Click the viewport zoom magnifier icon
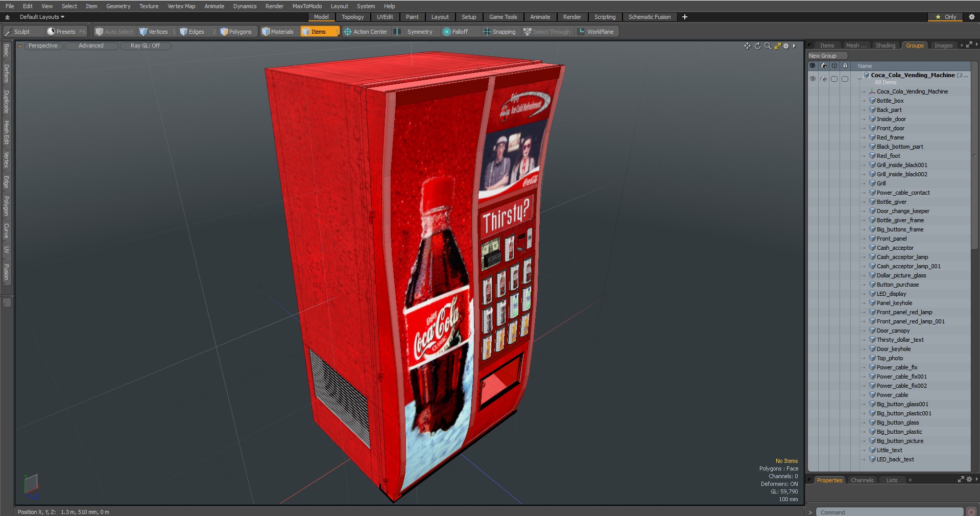 pyautogui.click(x=768, y=46)
